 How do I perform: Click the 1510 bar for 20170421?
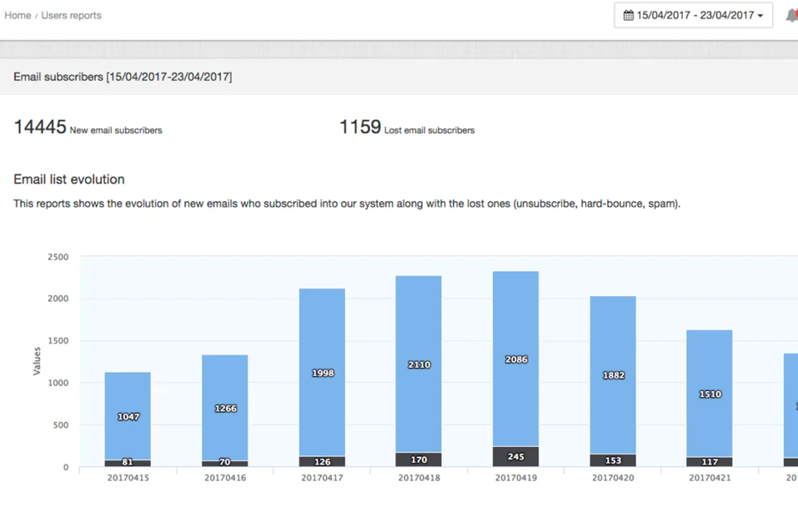pyautogui.click(x=710, y=394)
